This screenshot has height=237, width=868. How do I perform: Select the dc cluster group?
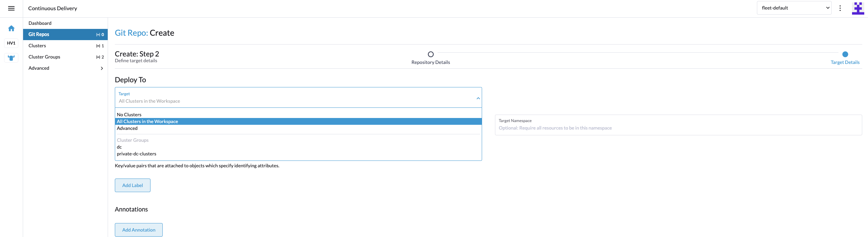click(119, 147)
